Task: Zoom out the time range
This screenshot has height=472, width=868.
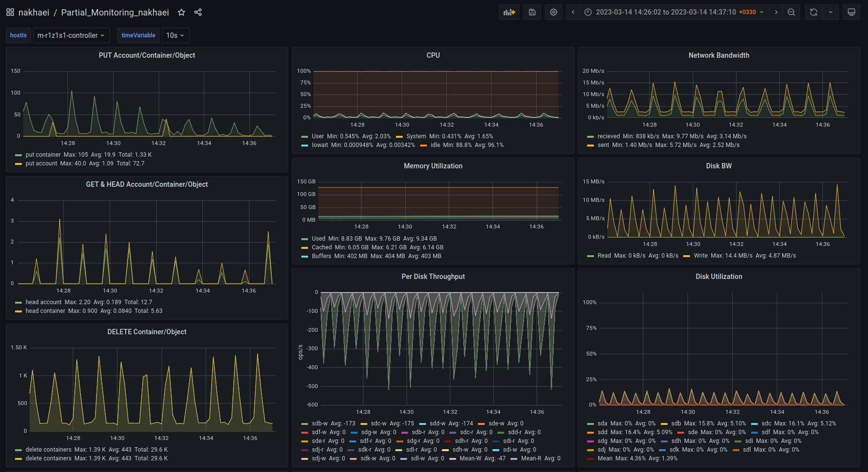Action: click(791, 12)
